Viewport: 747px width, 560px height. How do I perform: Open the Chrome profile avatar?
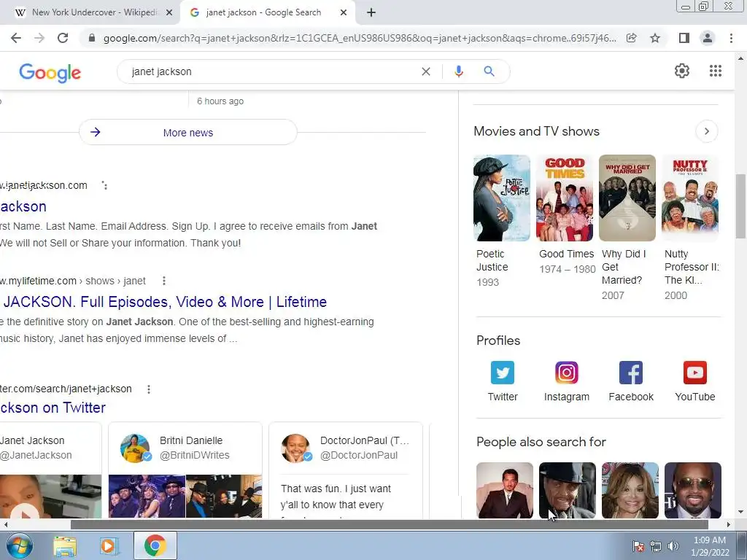point(708,38)
